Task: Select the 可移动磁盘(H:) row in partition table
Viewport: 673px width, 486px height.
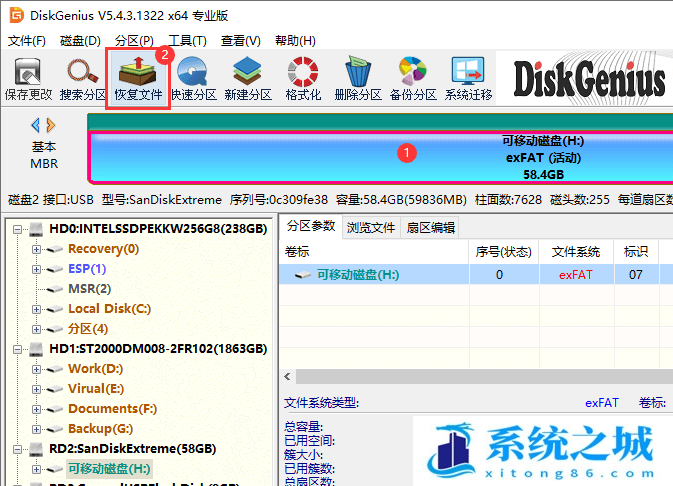Action: click(476, 274)
